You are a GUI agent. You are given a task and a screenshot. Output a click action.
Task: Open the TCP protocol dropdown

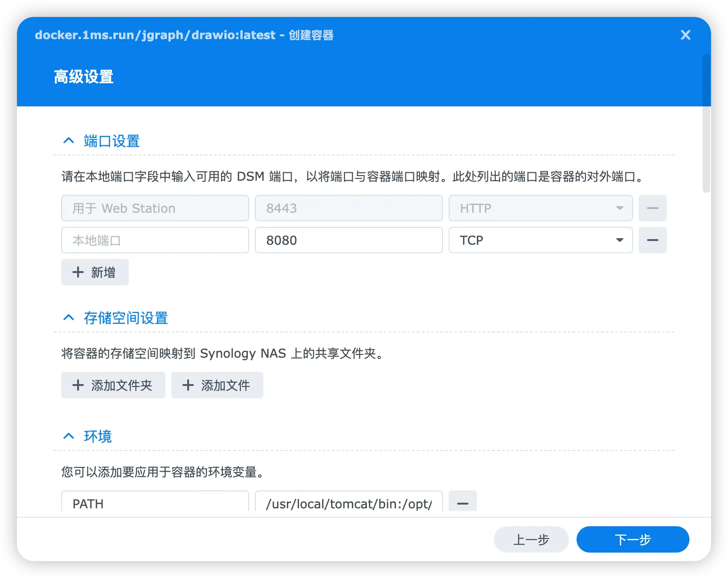click(541, 240)
